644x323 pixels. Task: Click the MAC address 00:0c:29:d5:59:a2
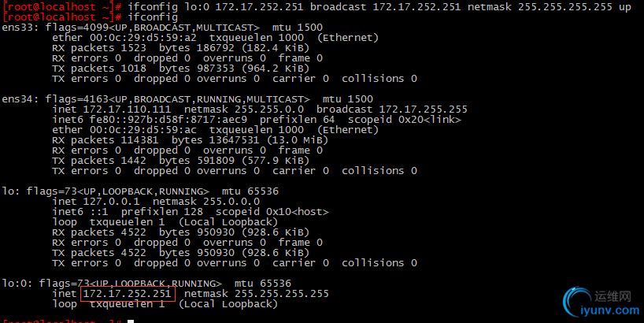click(x=143, y=38)
